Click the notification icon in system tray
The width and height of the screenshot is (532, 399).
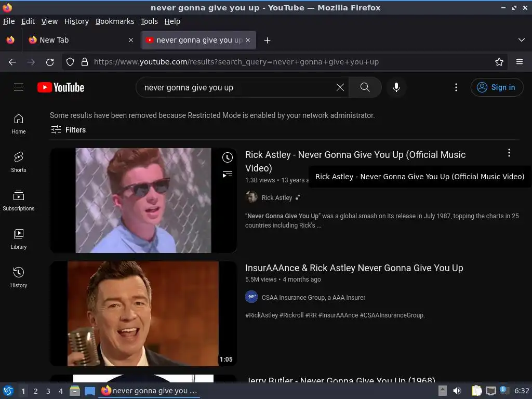pos(504,391)
